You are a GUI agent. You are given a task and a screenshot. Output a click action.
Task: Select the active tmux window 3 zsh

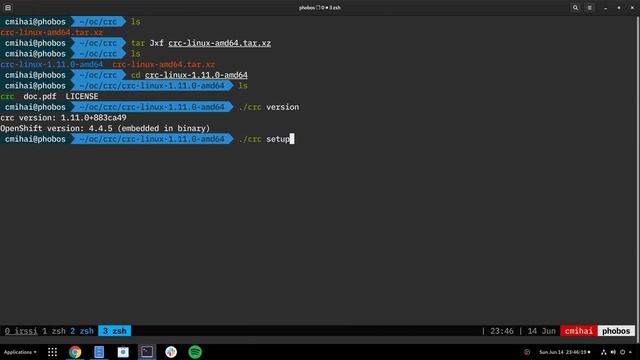point(115,331)
